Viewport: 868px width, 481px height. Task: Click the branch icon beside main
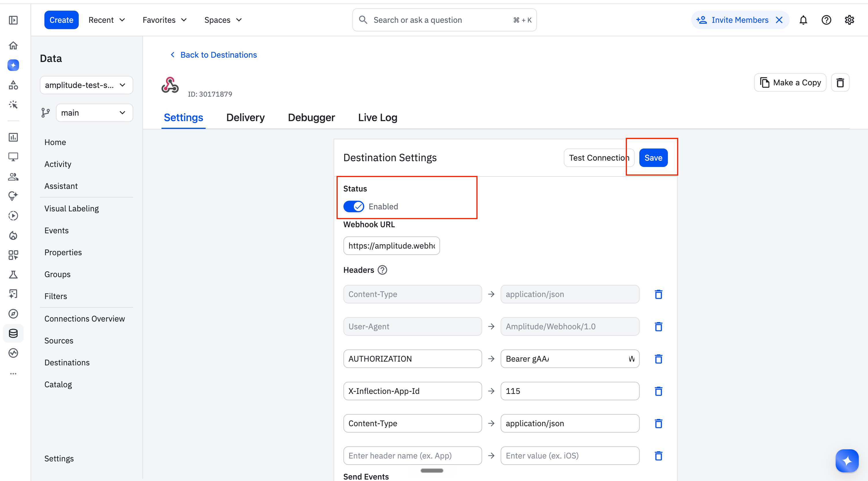[x=46, y=112]
